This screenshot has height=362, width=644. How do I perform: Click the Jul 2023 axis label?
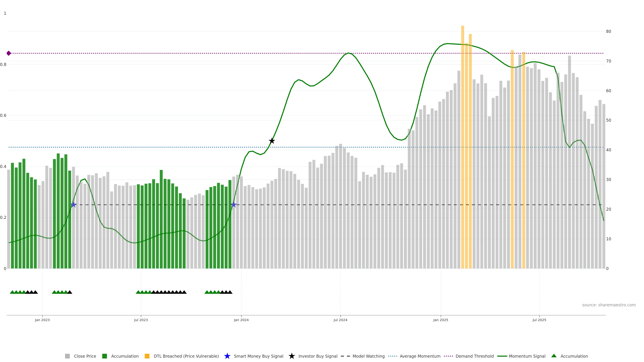(x=141, y=320)
